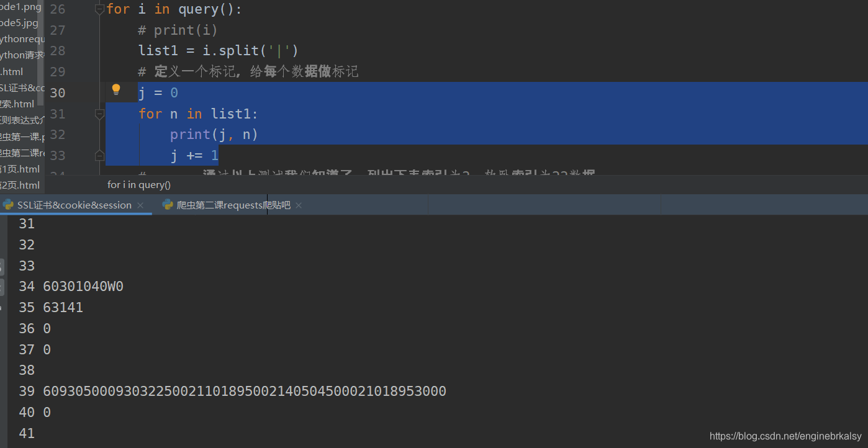Click the 'for n in list1:' statement

pyautogui.click(x=198, y=114)
